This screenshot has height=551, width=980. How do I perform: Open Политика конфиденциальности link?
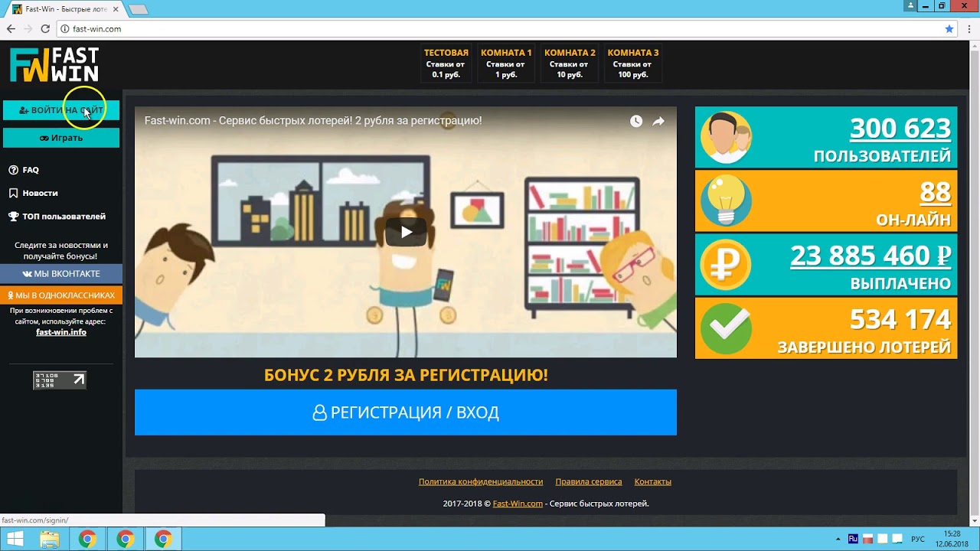481,481
